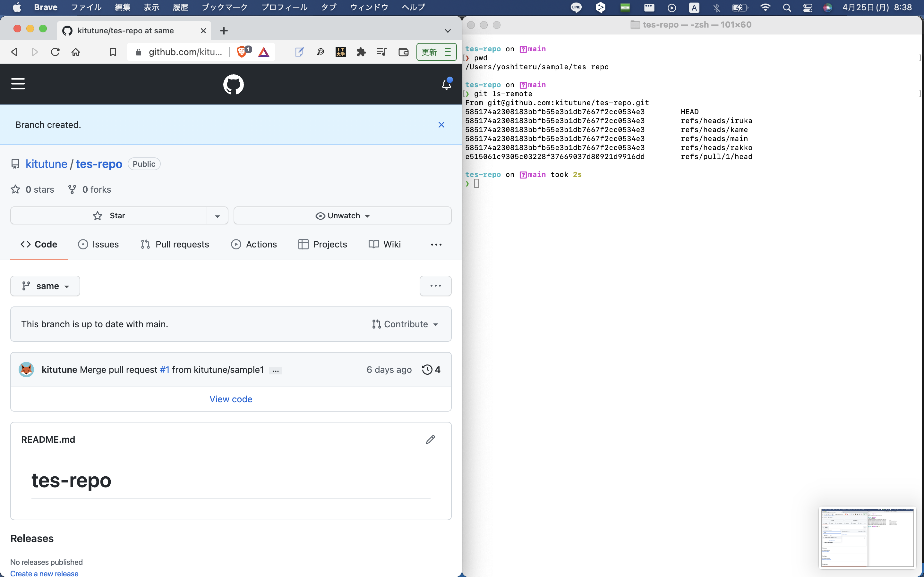
Task: Open GitHub notifications via the bell icon
Action: click(x=446, y=84)
